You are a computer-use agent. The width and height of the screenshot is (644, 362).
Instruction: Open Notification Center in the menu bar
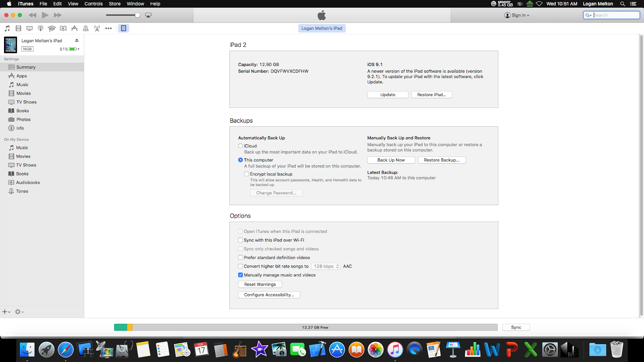coord(633,4)
